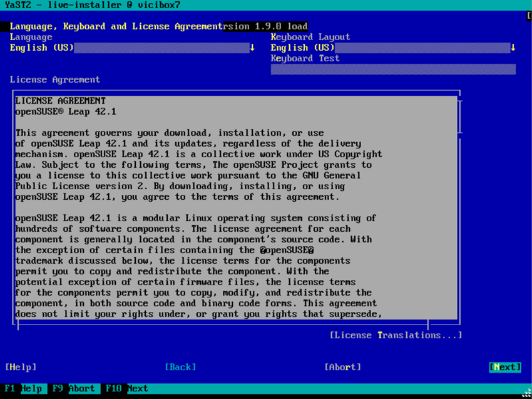Click the "Keyboard Layout" field label
Viewport: 532px width, 399px height.
coord(310,37)
